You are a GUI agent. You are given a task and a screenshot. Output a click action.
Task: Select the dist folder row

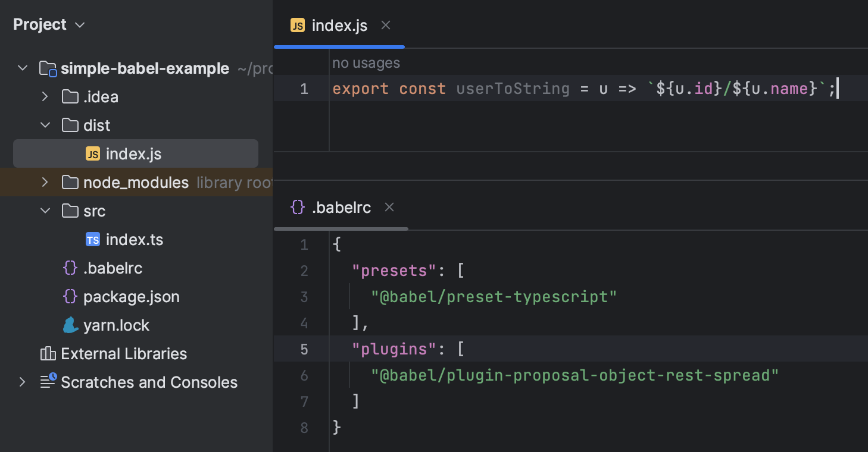[x=136, y=125]
